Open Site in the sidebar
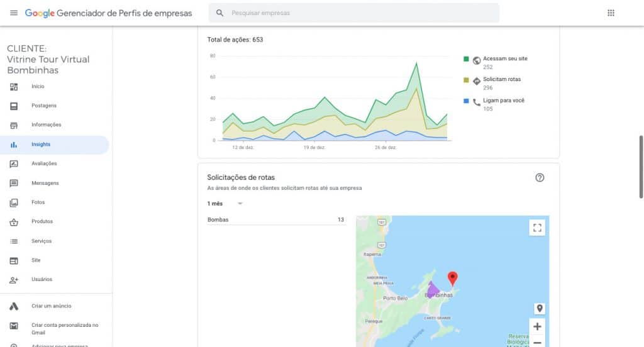The height and width of the screenshot is (347, 644). (36, 260)
